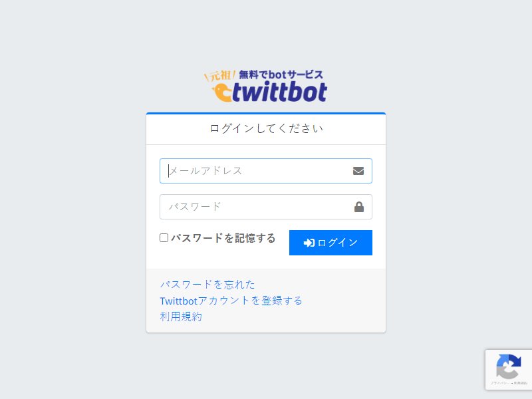Click the blue ログイン button

pyautogui.click(x=331, y=243)
